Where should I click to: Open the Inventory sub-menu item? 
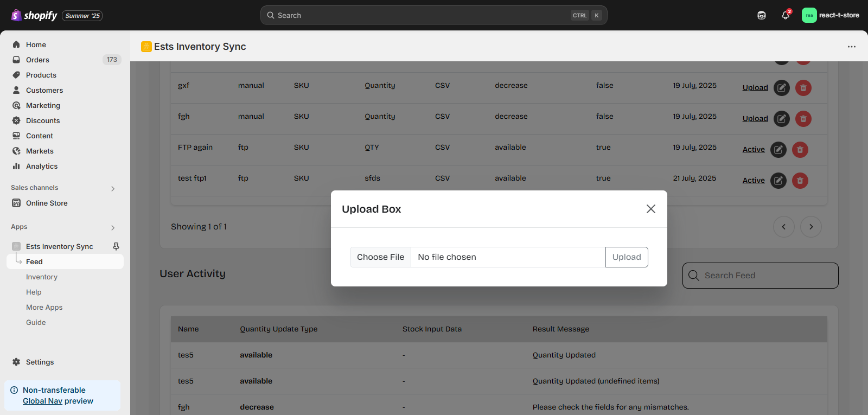coord(42,277)
